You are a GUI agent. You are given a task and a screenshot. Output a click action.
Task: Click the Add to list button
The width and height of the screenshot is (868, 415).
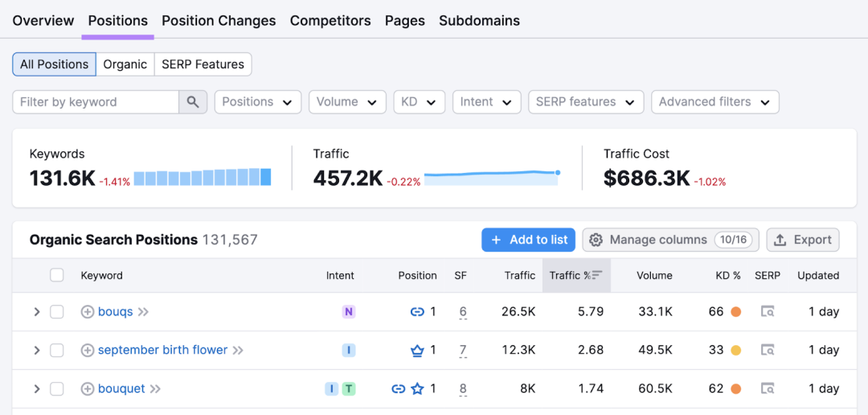tap(529, 240)
